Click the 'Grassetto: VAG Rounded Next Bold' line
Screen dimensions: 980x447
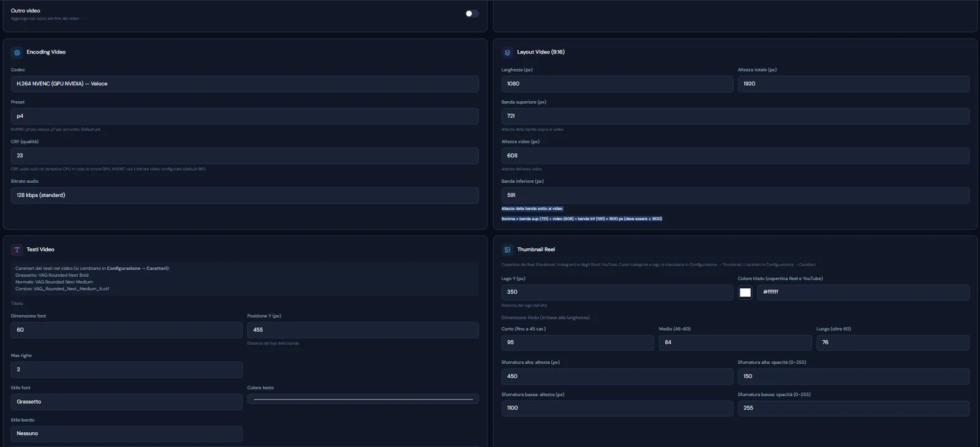pyautogui.click(x=52, y=275)
